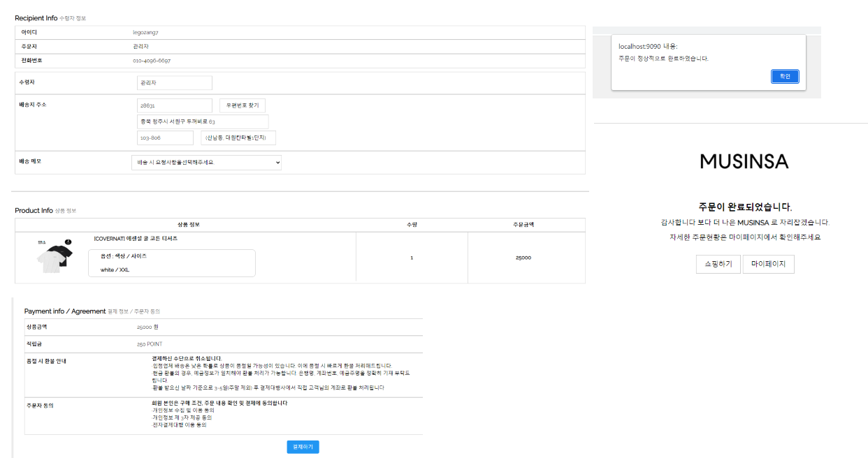868x458 pixels.
Task: Click the detail address field 103-806
Action: pyautogui.click(x=165, y=138)
